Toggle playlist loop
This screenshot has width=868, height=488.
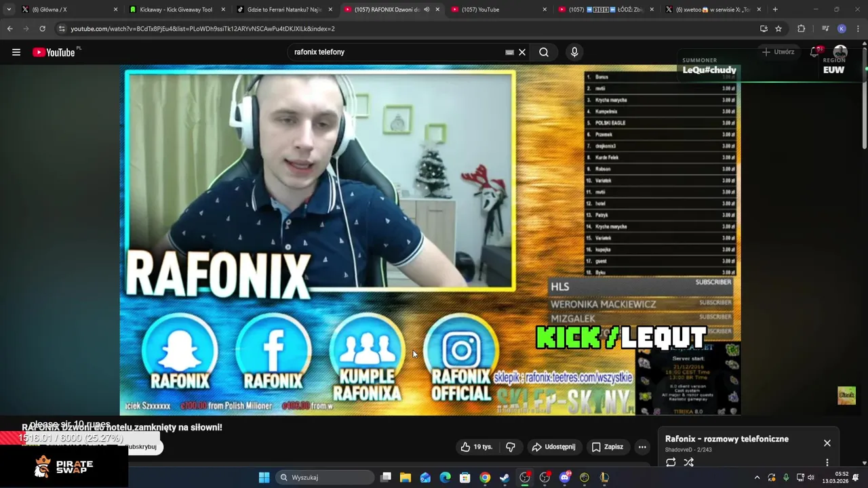click(671, 462)
